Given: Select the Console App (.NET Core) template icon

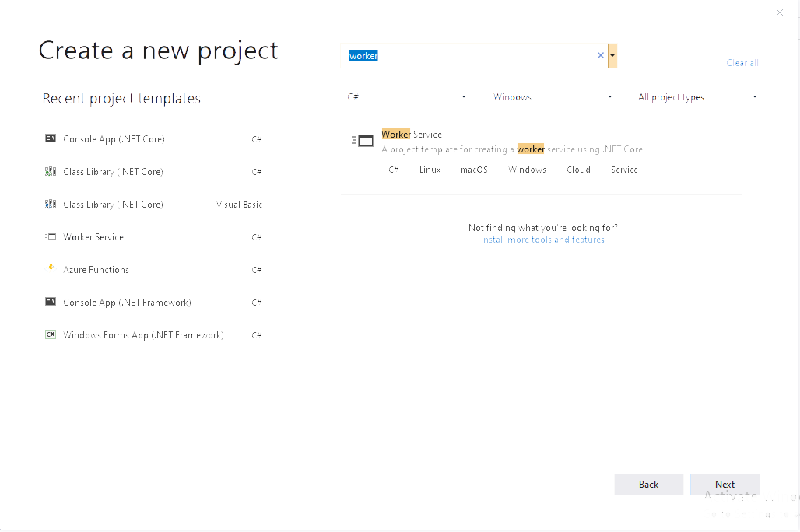Looking at the screenshot, I should [x=51, y=138].
